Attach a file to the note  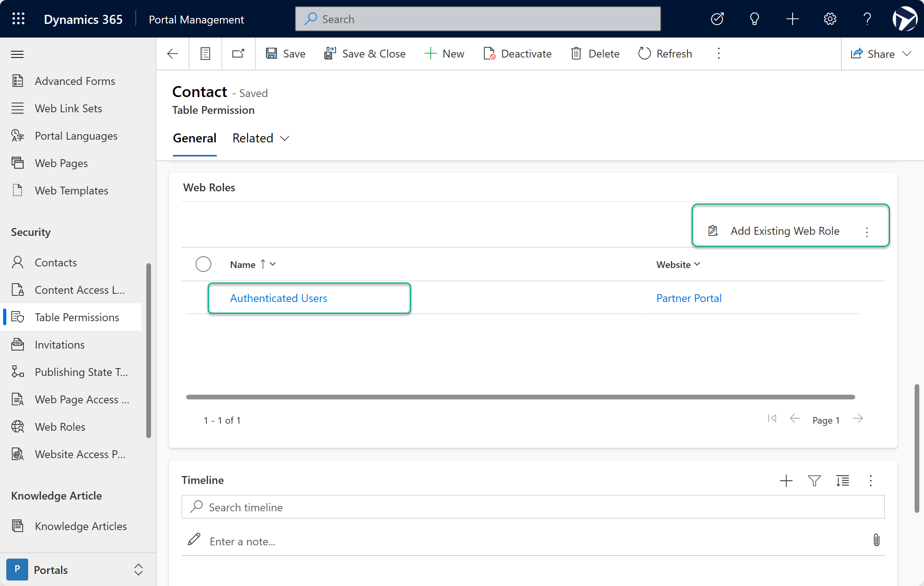[876, 540]
